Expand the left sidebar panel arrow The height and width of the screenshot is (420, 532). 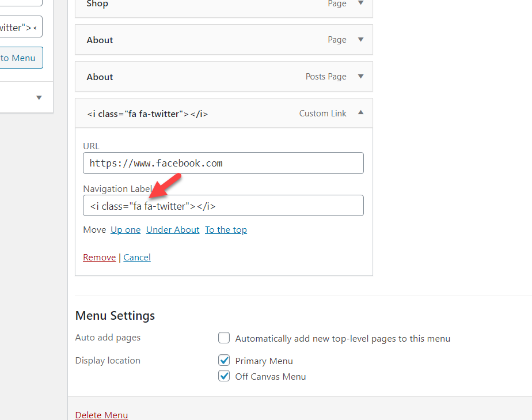[39, 97]
